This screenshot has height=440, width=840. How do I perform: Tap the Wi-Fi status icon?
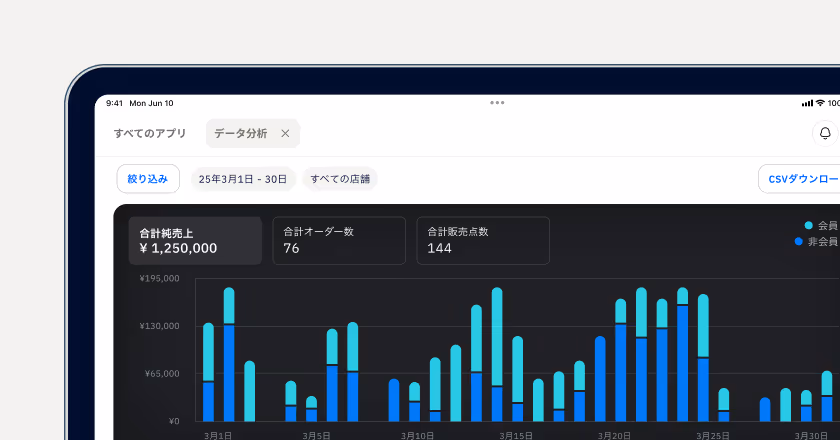pos(820,103)
